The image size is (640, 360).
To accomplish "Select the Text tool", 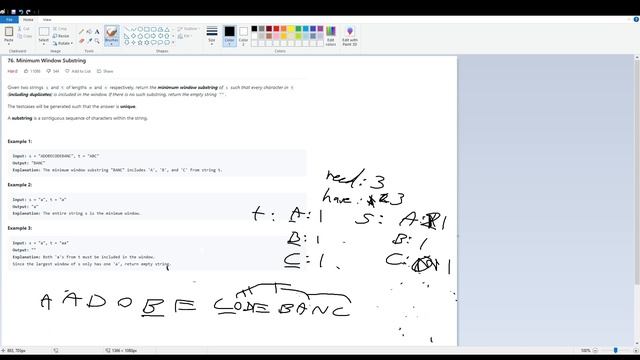I will (x=97, y=31).
